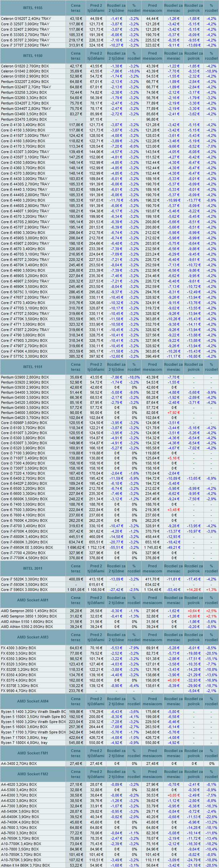Click the -28,5% value in Athlon II X4 row
219x868 pixels.
pyautogui.click(x=211, y=865)
